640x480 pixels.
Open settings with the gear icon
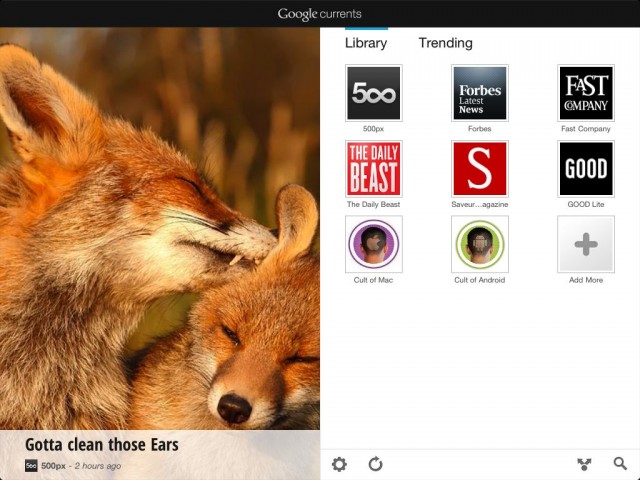[339, 464]
